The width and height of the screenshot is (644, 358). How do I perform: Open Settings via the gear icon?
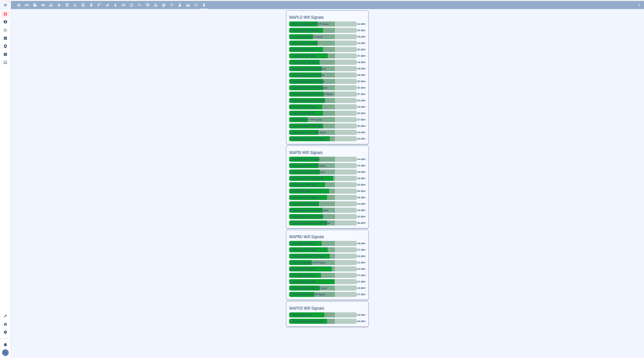pos(5,332)
